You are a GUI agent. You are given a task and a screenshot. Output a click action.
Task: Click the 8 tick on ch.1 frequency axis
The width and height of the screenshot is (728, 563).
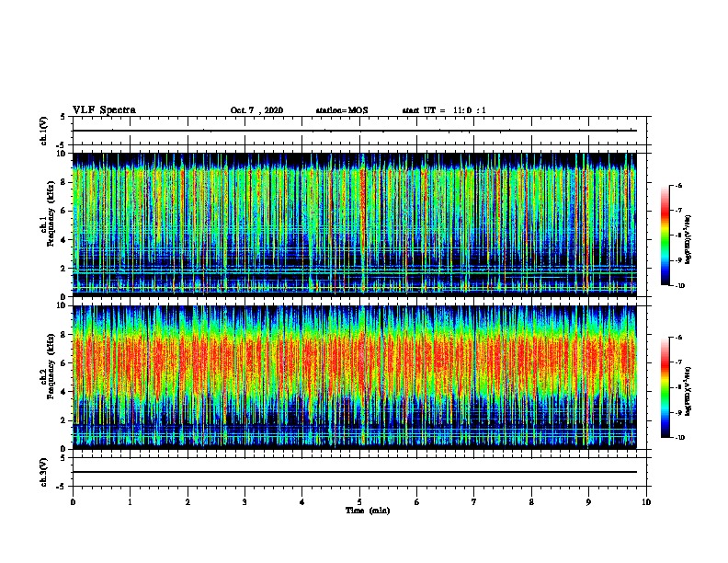(x=63, y=182)
